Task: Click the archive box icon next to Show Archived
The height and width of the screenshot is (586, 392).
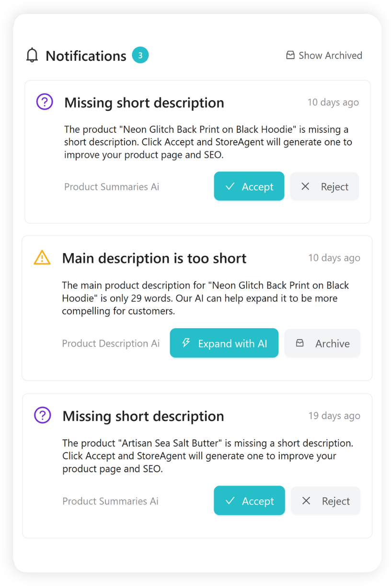Action: click(x=290, y=55)
